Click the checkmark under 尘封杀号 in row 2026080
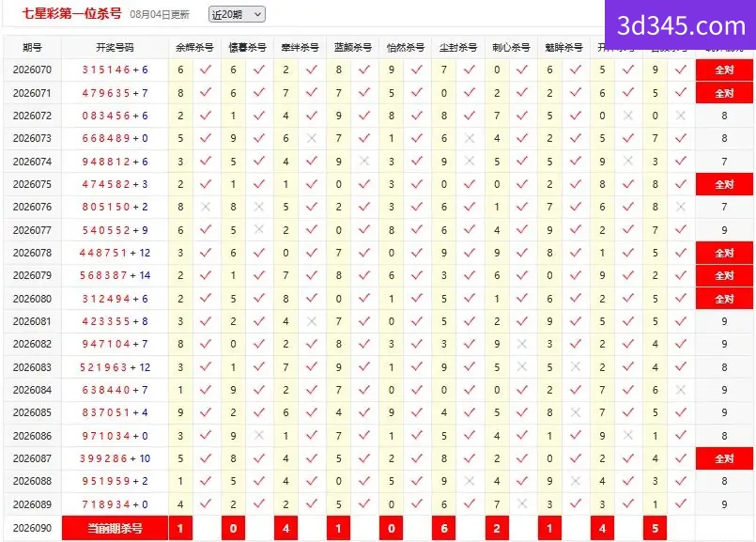Image resolution: width=756 pixels, height=542 pixels. coord(470,298)
